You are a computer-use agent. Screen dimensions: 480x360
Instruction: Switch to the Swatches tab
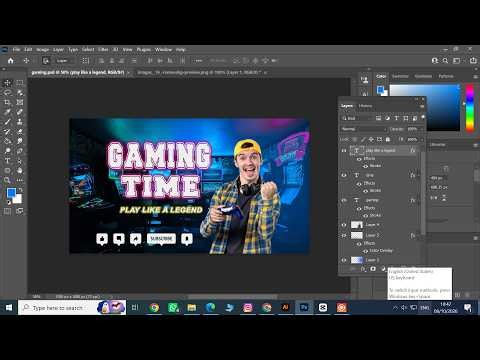[x=400, y=76]
